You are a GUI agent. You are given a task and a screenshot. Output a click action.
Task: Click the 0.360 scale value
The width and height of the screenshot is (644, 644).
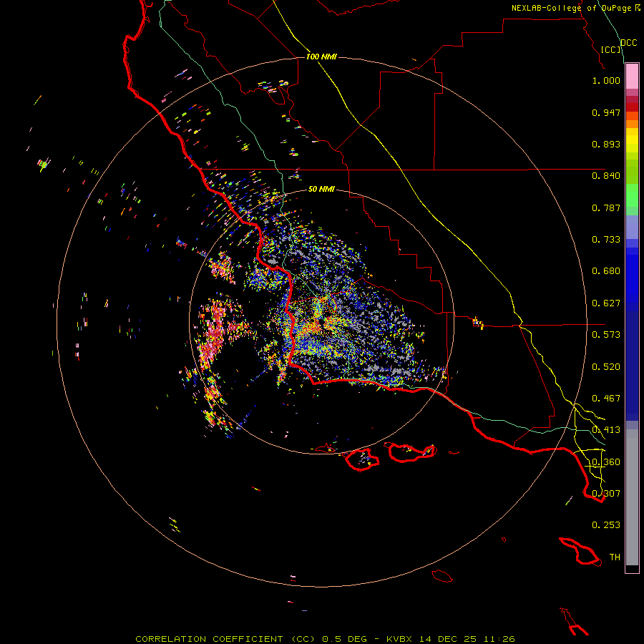coord(606,462)
